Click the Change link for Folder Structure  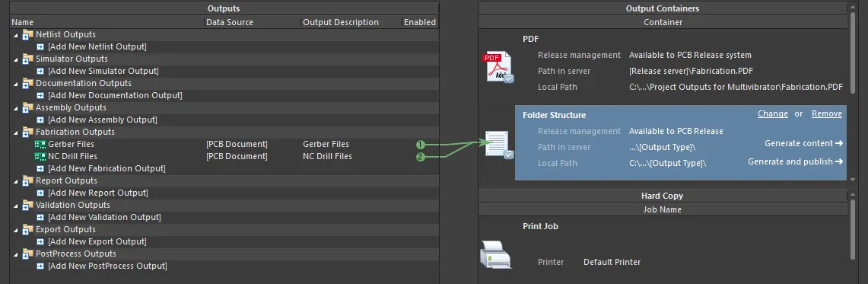click(x=773, y=113)
